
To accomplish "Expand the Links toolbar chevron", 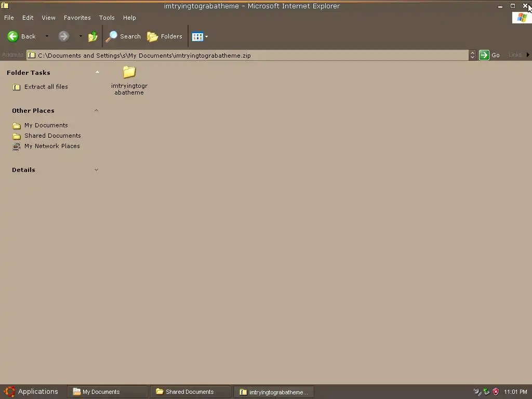I will tap(528, 55).
